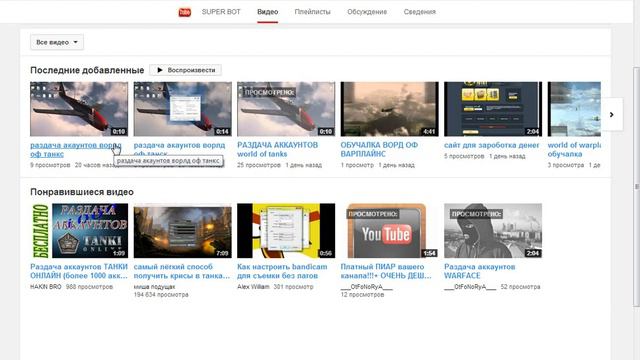
Task: Click the Понравившиеся видео section heading
Action: (82, 192)
